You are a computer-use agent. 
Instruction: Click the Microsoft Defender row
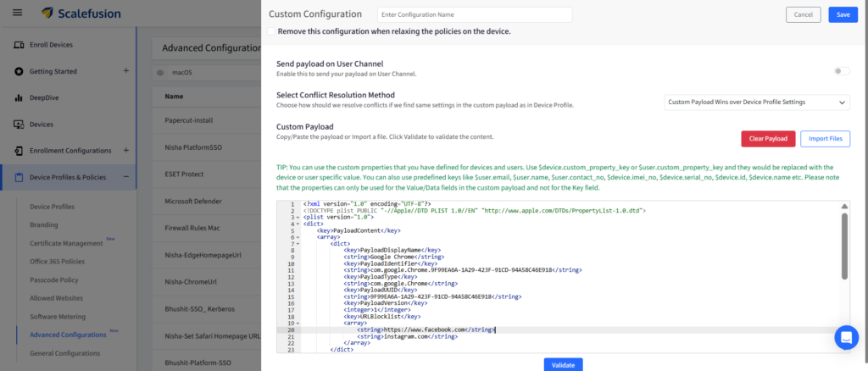[206, 202]
